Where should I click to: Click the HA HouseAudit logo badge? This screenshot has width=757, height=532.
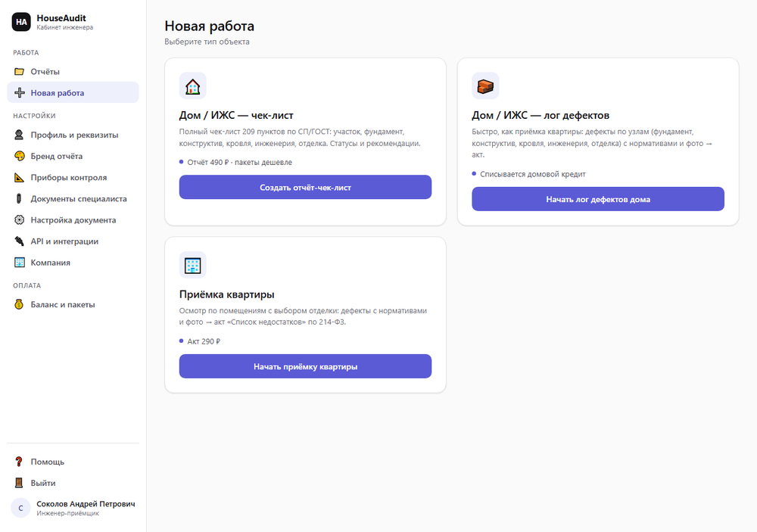click(x=21, y=22)
